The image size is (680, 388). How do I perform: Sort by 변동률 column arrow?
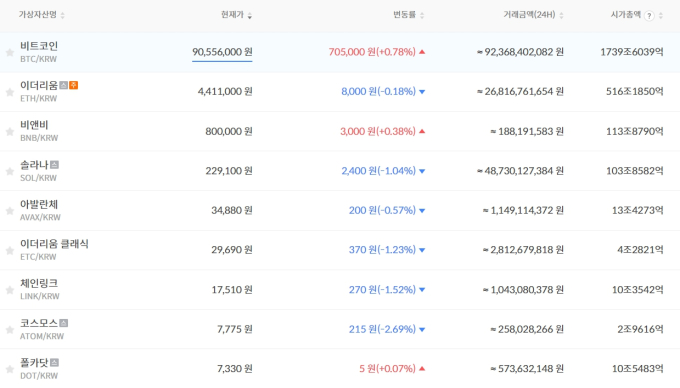(x=422, y=16)
